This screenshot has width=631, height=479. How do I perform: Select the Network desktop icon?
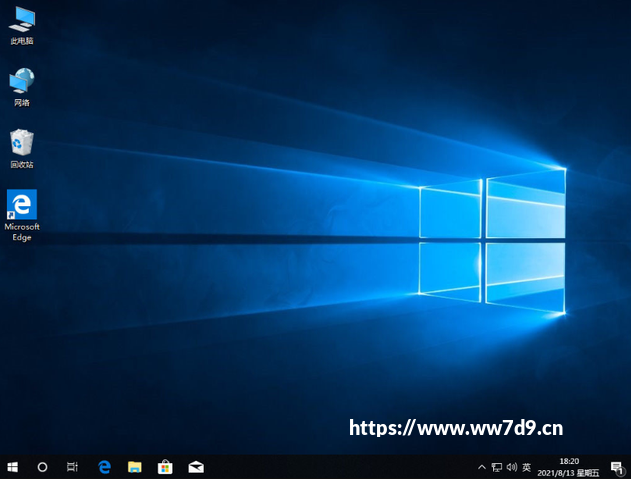click(22, 87)
